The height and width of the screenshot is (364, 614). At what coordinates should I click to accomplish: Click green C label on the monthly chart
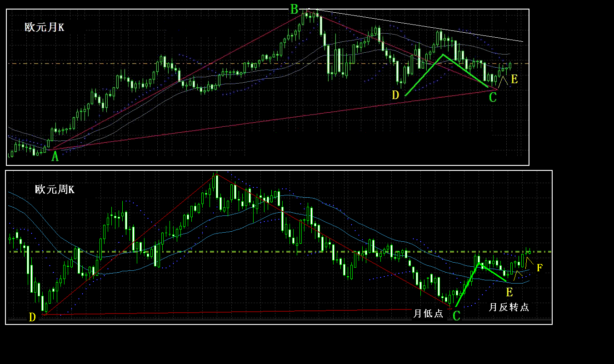coord(493,97)
